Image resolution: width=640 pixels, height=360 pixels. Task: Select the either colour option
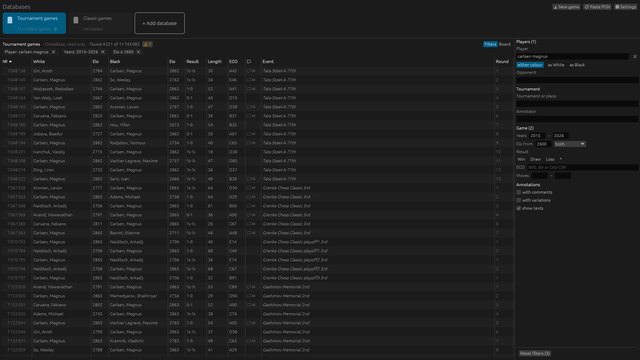pos(530,65)
